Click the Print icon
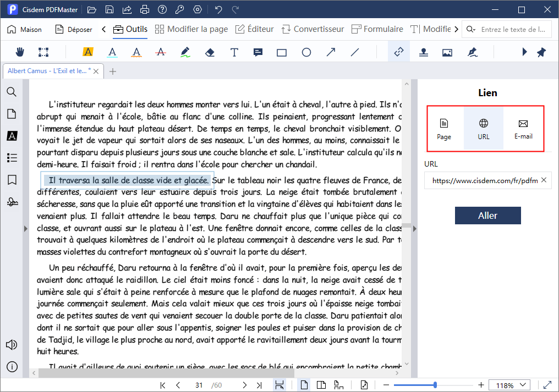Image resolution: width=559 pixels, height=392 pixels. (144, 10)
